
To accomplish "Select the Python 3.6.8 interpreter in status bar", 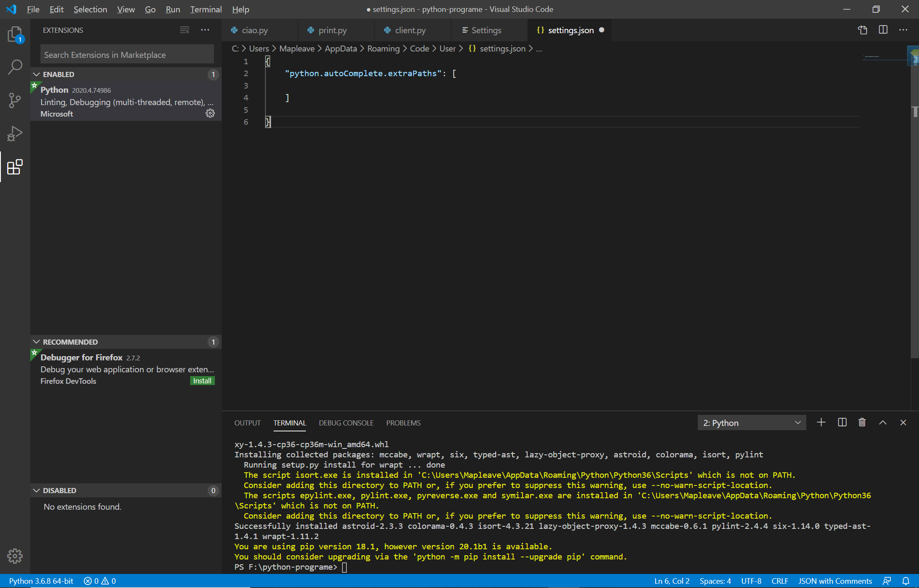I will [40, 581].
